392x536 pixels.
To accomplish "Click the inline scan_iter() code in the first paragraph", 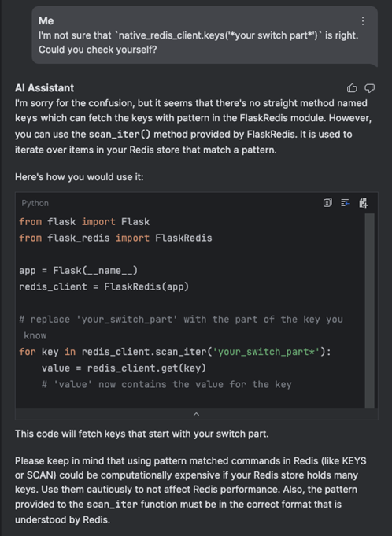I will click(120, 135).
